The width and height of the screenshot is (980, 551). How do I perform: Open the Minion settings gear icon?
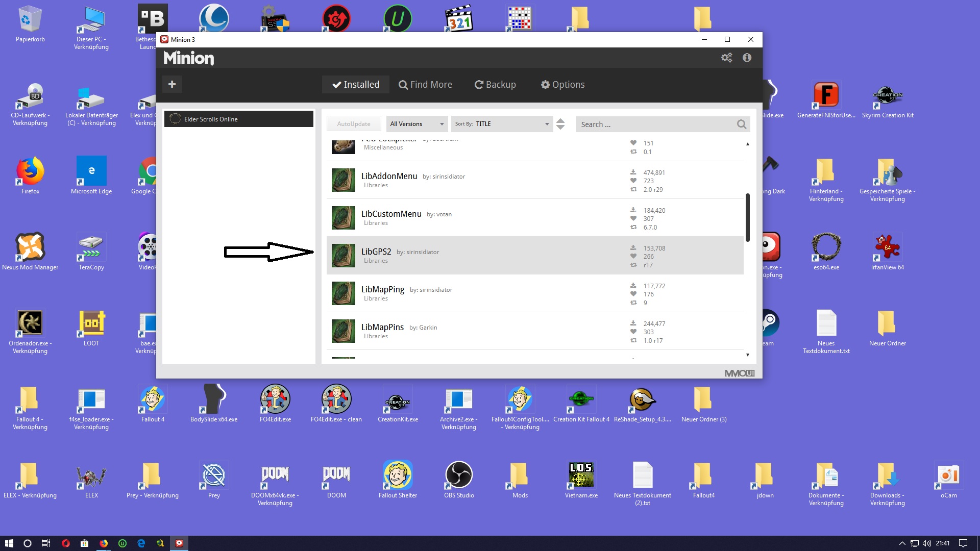(x=727, y=58)
